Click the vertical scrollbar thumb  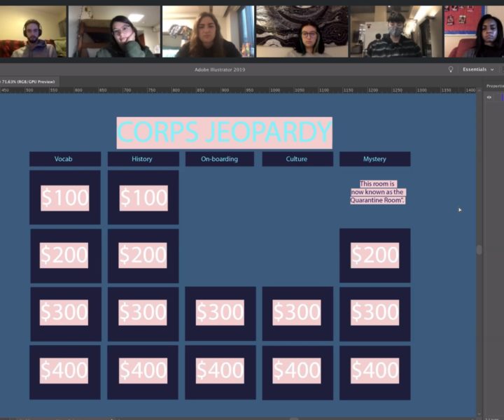[479, 249]
